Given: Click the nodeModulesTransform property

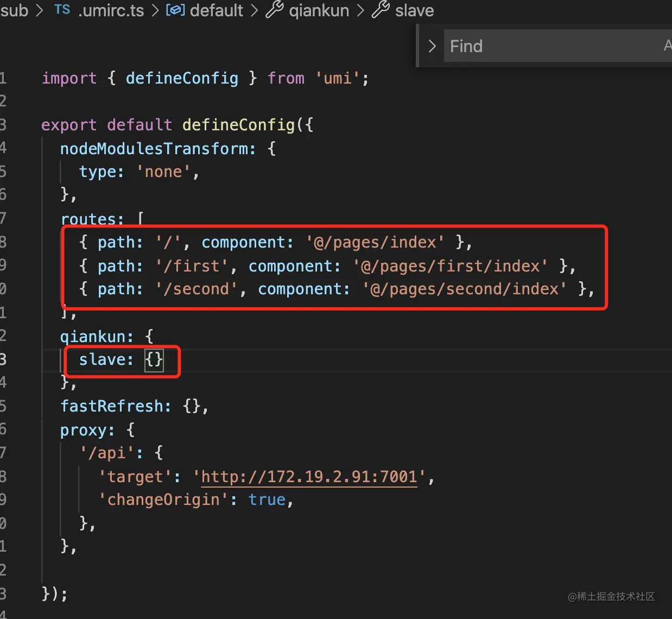Looking at the screenshot, I should point(153,149).
